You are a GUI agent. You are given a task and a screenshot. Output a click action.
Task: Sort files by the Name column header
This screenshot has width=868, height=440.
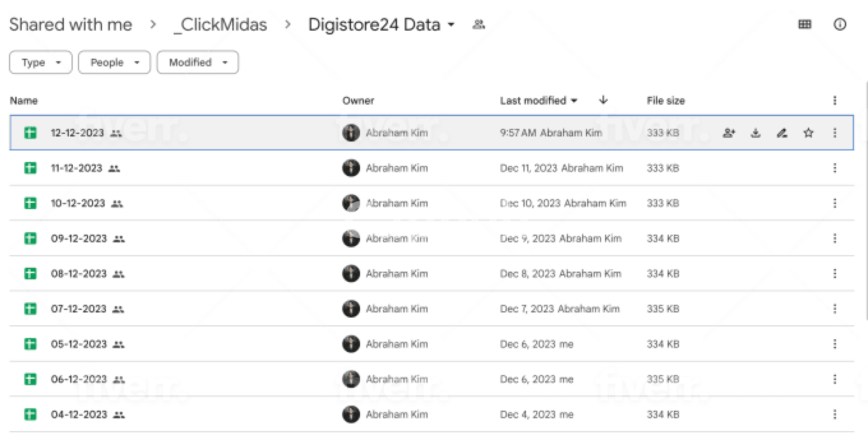[x=24, y=100]
